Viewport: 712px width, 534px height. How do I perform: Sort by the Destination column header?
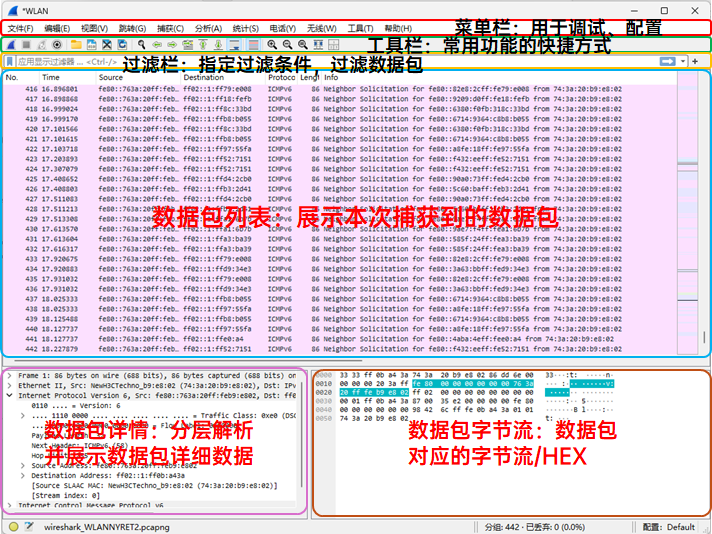coord(223,78)
